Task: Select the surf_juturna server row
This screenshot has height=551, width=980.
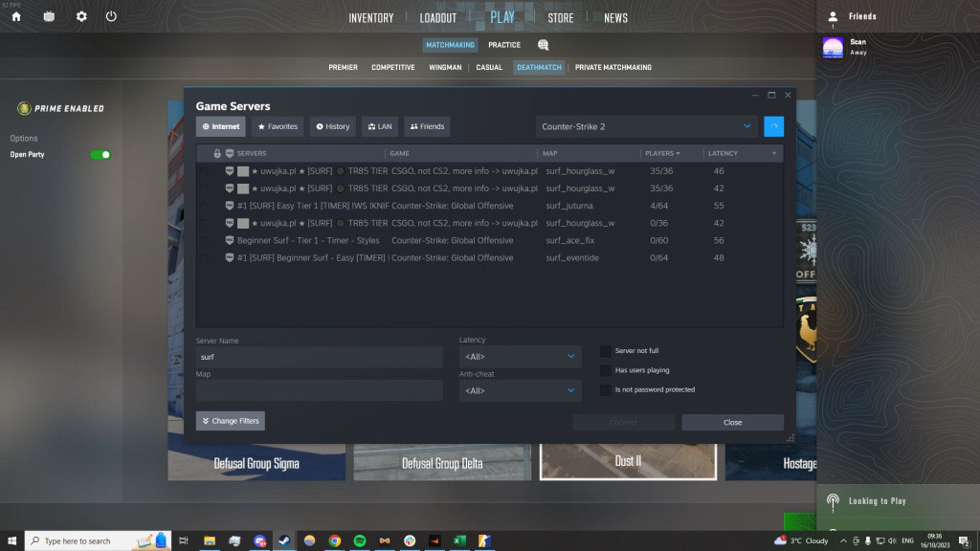Action: (489, 206)
